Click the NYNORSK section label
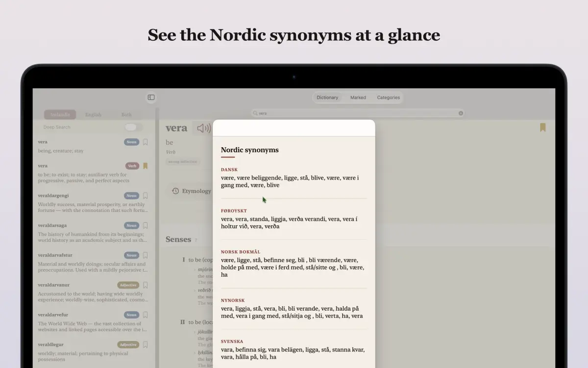Image resolution: width=588 pixels, height=368 pixels. click(x=233, y=300)
